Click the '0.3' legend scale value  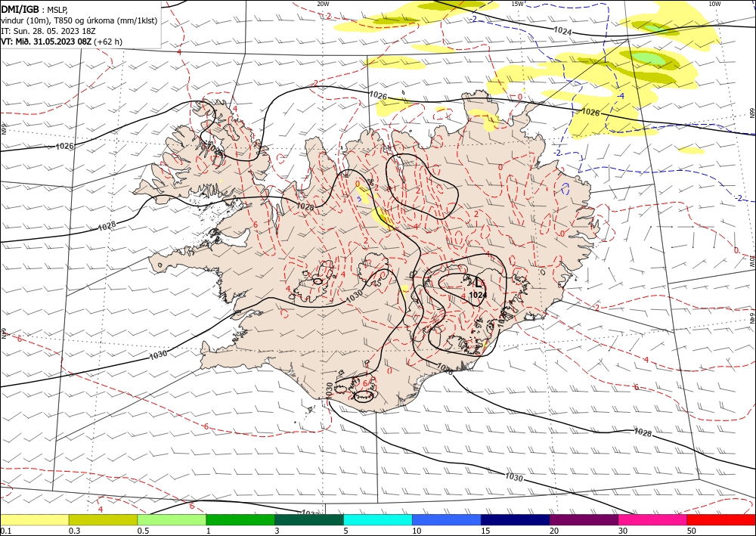[74, 531]
